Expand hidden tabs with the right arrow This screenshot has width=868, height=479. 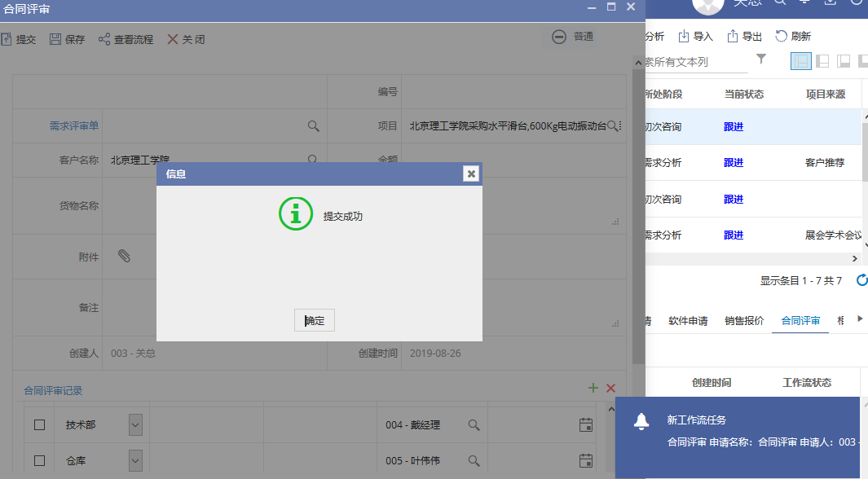coord(860,319)
